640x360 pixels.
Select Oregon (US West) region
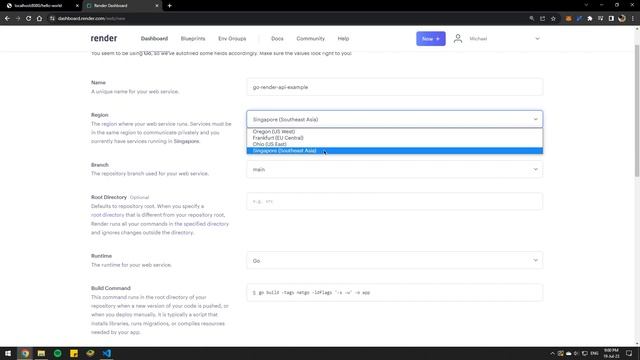tap(395, 131)
